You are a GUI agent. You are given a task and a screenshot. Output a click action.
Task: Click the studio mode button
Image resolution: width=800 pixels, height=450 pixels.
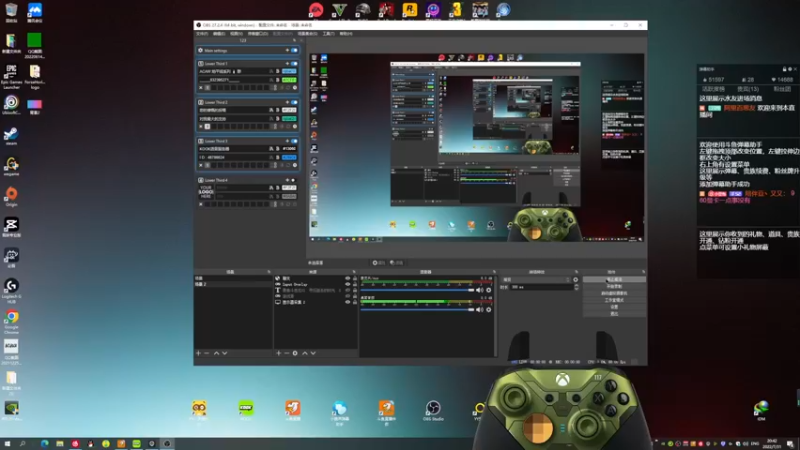614,300
